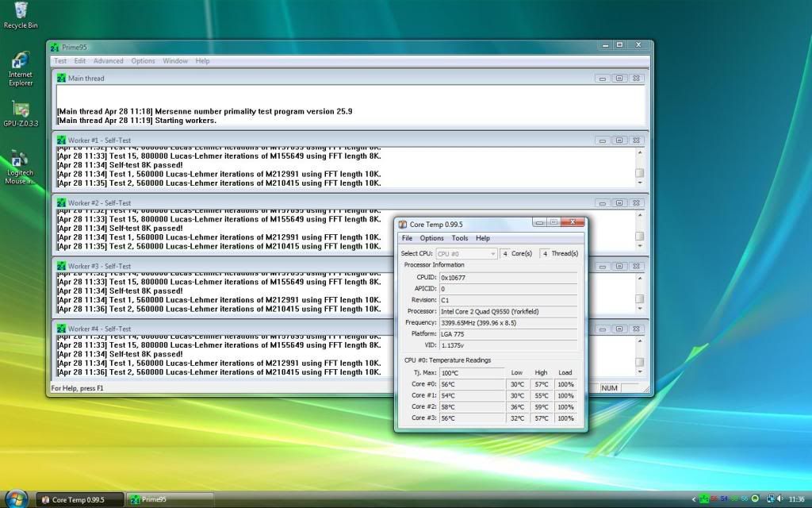Open the Advanced menu in Prime95
The height and width of the screenshot is (508, 812).
(108, 61)
